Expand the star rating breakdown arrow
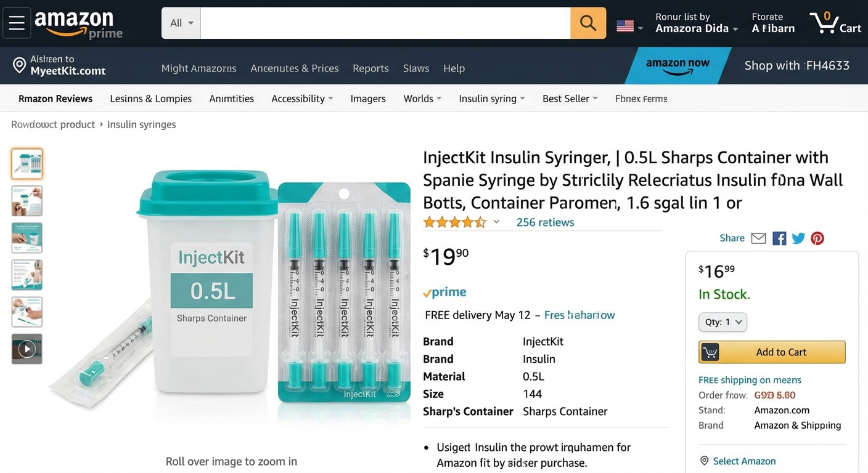 click(496, 222)
